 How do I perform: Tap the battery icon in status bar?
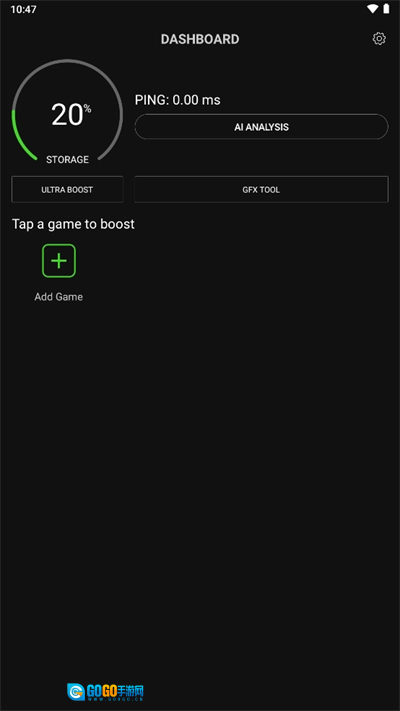[386, 9]
